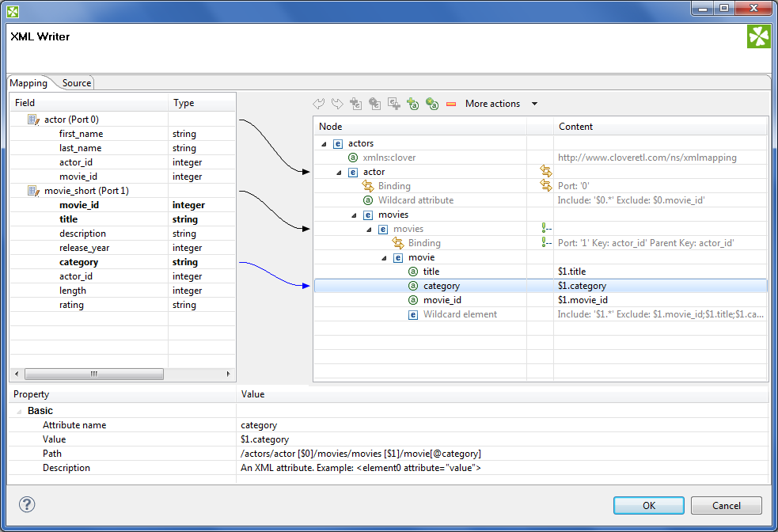Screen dimensions: 778x532
Task: Click the Wildcard element icon
Action: [x=413, y=314]
